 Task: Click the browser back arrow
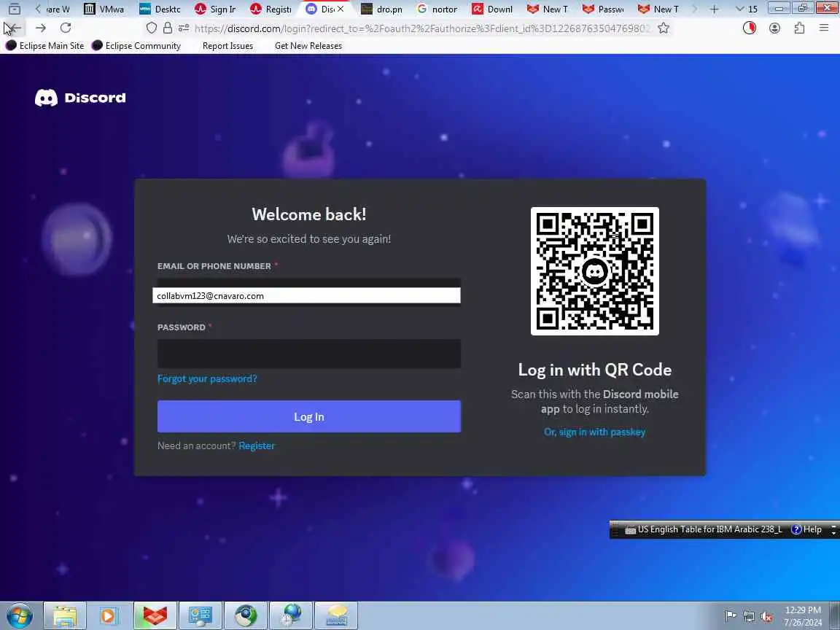tap(14, 28)
